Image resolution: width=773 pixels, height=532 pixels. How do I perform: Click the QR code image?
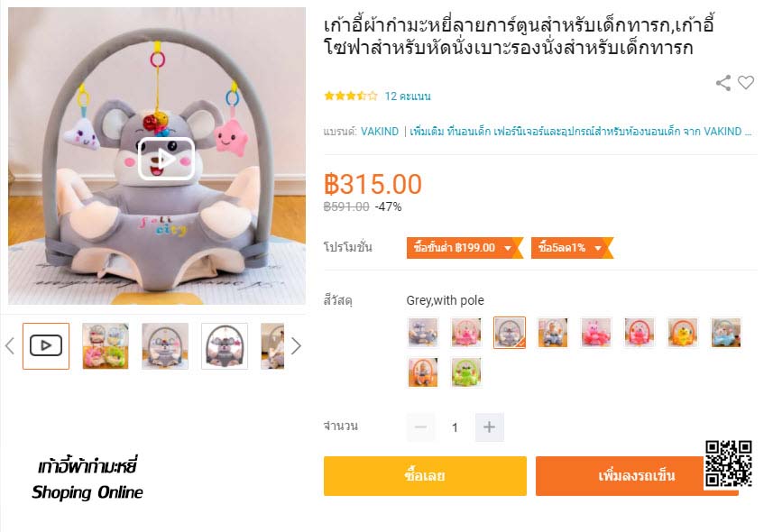pyautogui.click(x=728, y=463)
